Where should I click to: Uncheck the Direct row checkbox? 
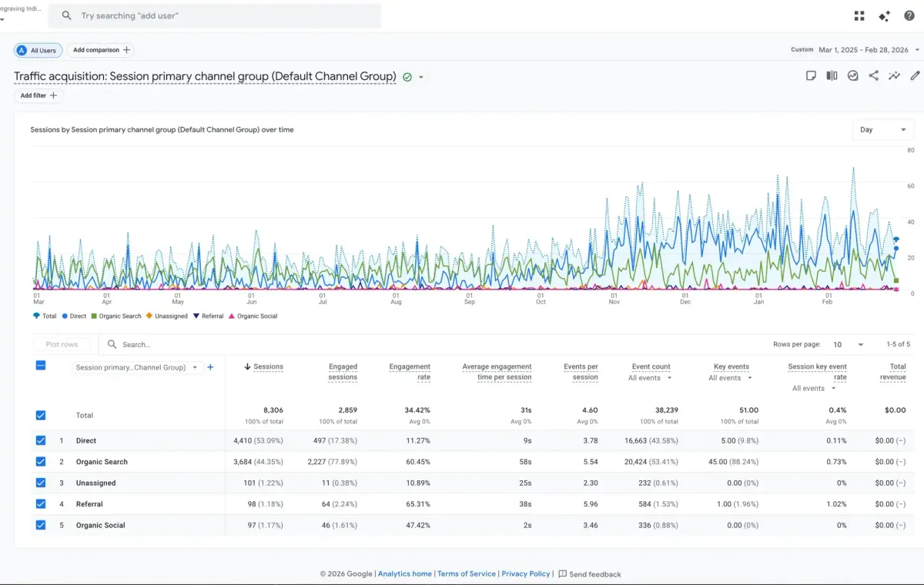(x=41, y=440)
